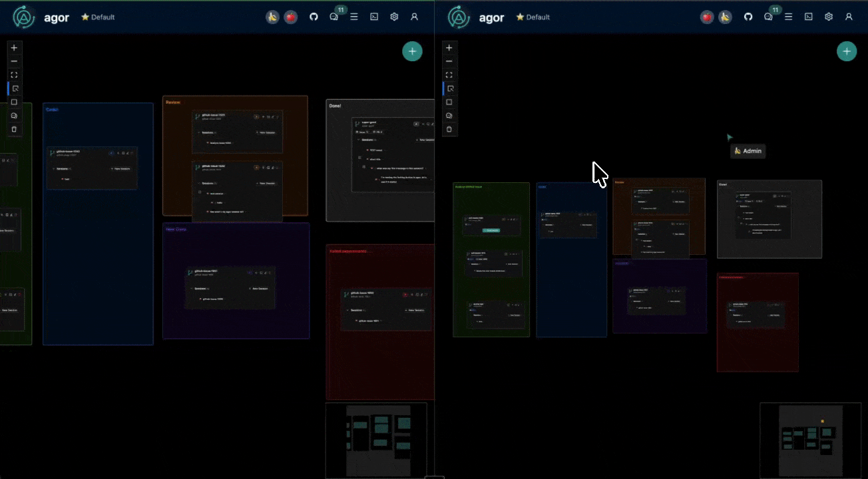868x479 pixels.
Task: Zoom out using the minus tool
Action: 14,61
